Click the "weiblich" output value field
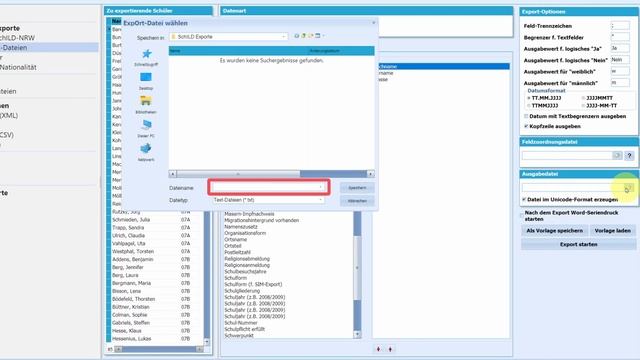Viewport: 640px width, 360px height. click(x=620, y=71)
